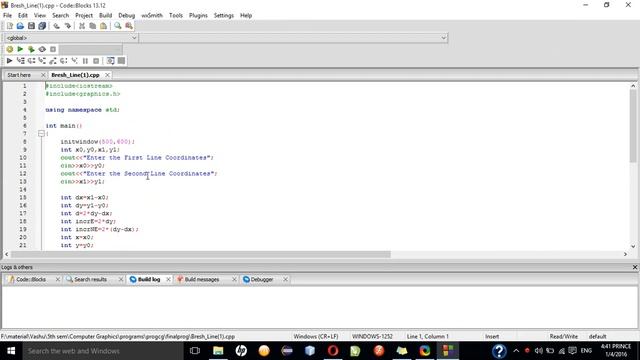Switch to the Search results tab

click(90, 280)
